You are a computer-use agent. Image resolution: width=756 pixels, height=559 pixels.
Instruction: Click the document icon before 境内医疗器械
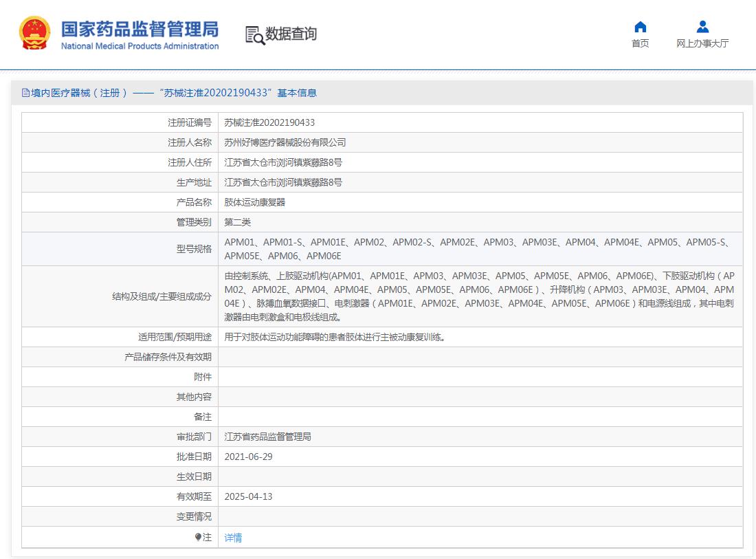tap(25, 93)
